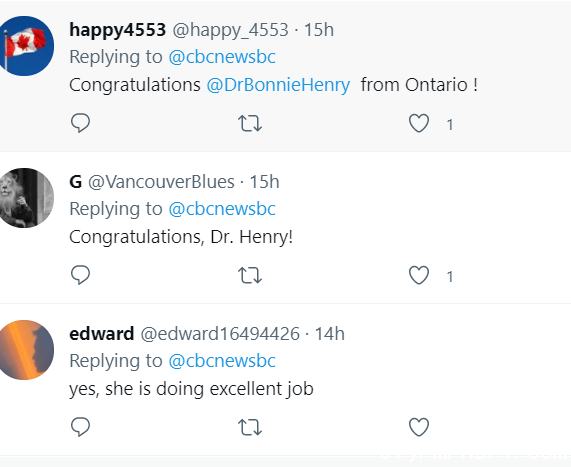Open the happy4553 display name profile
Viewport: 571px width, 467px height.
pyautogui.click(x=118, y=30)
